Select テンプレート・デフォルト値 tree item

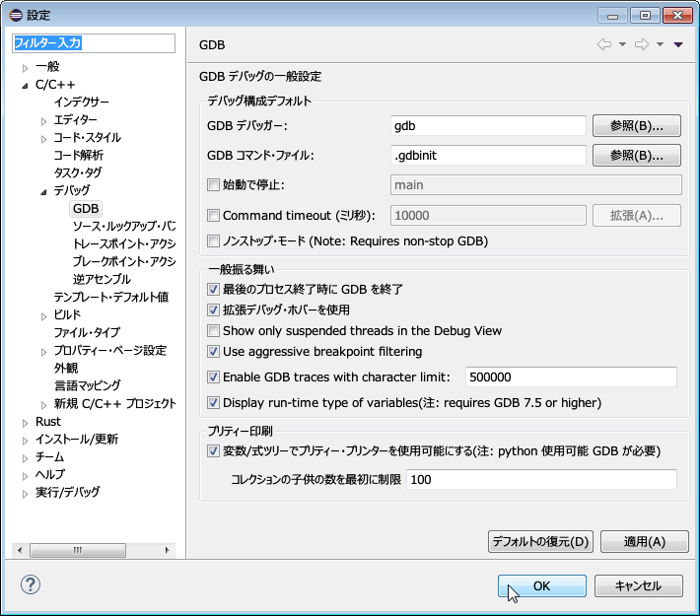pos(111,297)
